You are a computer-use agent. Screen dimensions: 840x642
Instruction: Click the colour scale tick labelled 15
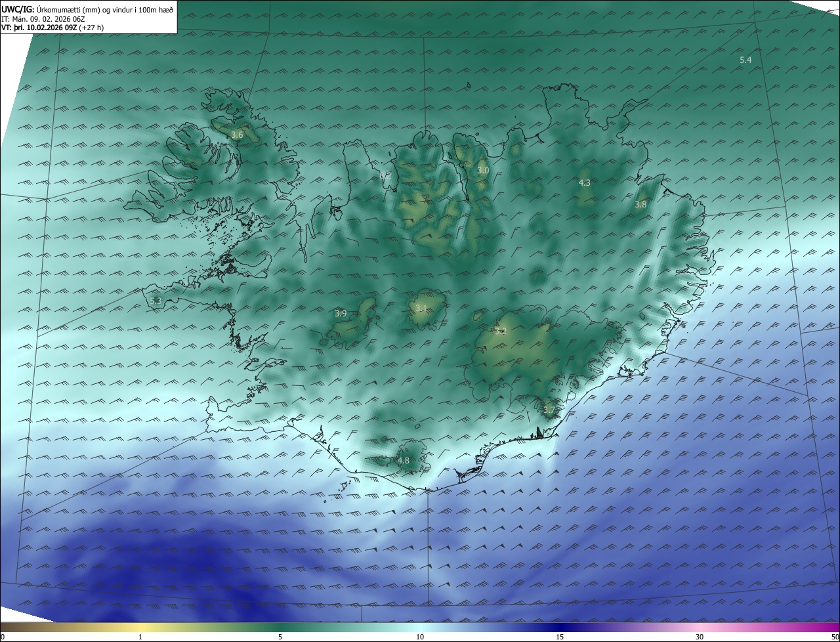point(560,637)
